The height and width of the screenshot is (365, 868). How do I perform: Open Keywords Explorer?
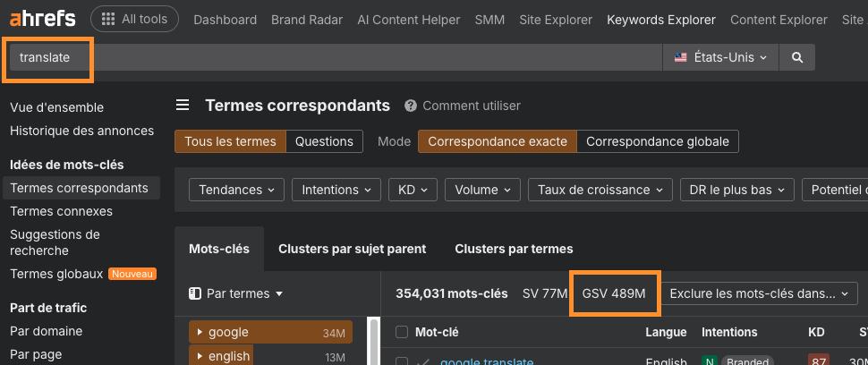(661, 20)
